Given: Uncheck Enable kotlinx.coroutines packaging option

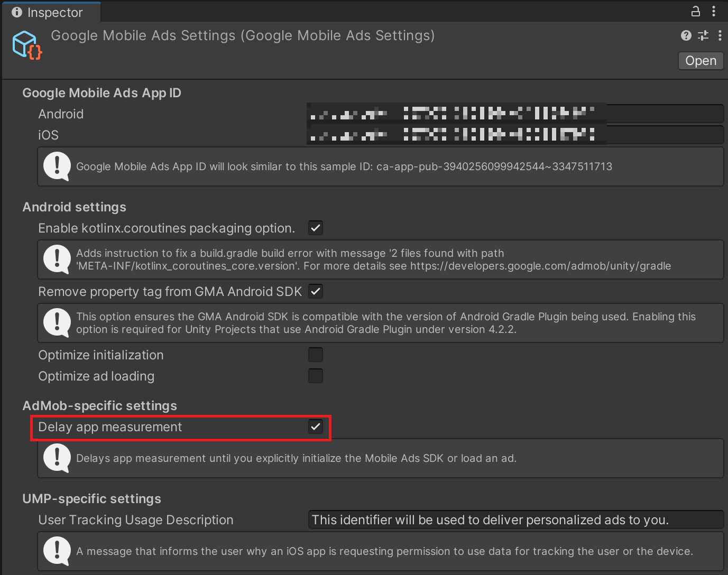Looking at the screenshot, I should 316,228.
